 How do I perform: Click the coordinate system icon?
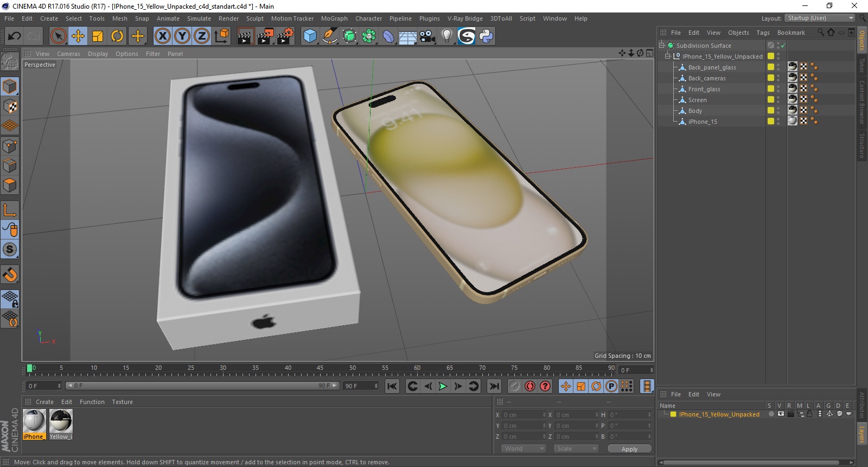[222, 36]
